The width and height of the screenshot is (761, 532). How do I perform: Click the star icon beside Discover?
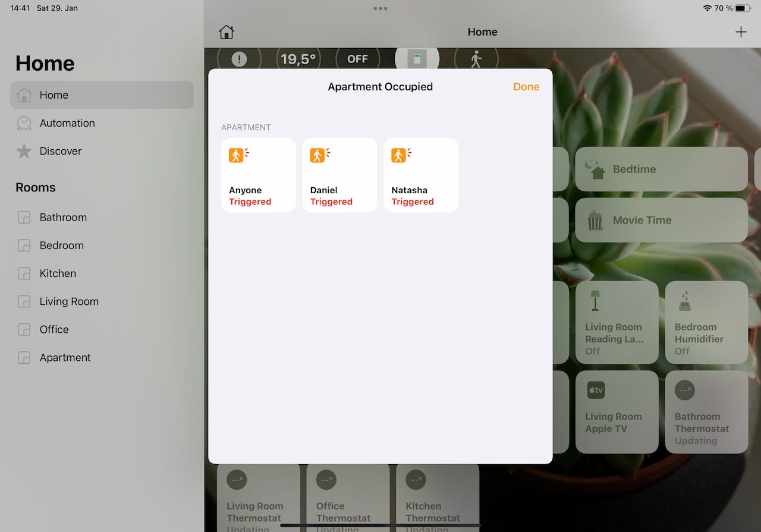click(24, 151)
